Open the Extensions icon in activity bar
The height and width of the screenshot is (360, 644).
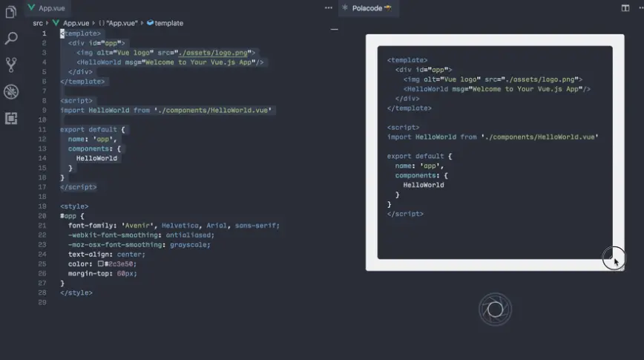pyautogui.click(x=11, y=118)
